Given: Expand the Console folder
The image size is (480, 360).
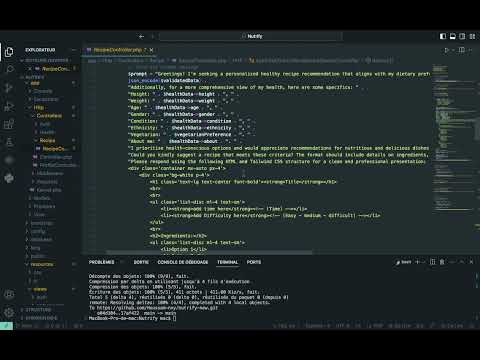Looking at the screenshot, I should coord(43,91).
